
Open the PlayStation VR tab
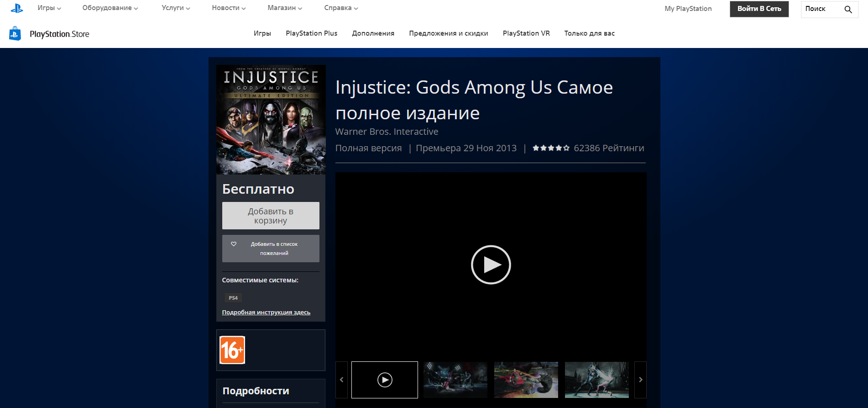526,33
